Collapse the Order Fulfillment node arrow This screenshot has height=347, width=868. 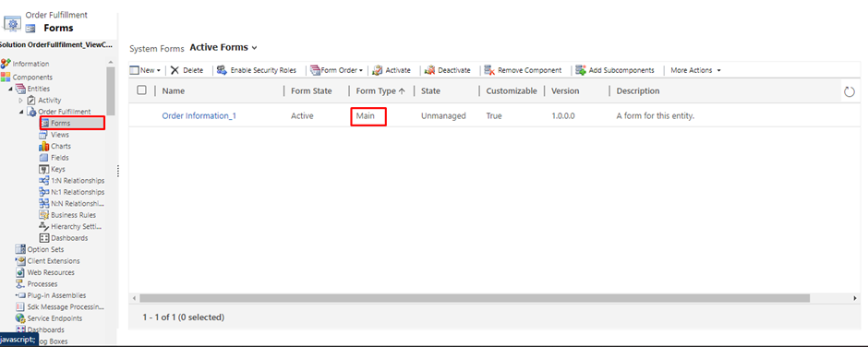[x=21, y=113]
